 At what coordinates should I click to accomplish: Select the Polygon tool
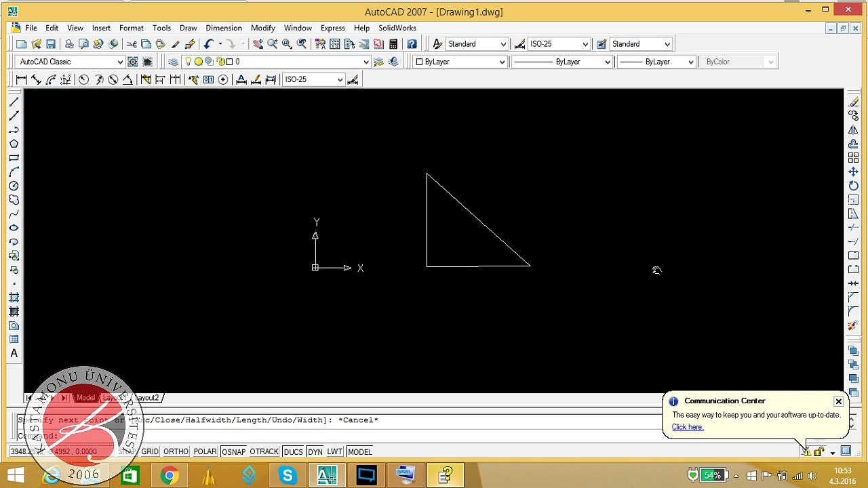14,144
